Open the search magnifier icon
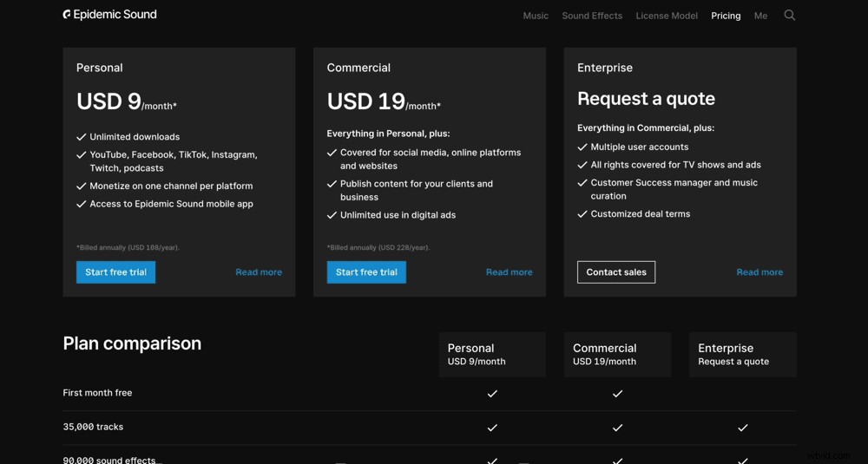This screenshot has width=868, height=464. pyautogui.click(x=789, y=15)
